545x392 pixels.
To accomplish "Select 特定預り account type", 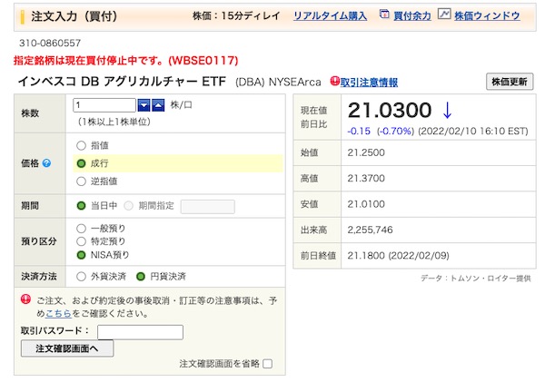I will point(81,241).
